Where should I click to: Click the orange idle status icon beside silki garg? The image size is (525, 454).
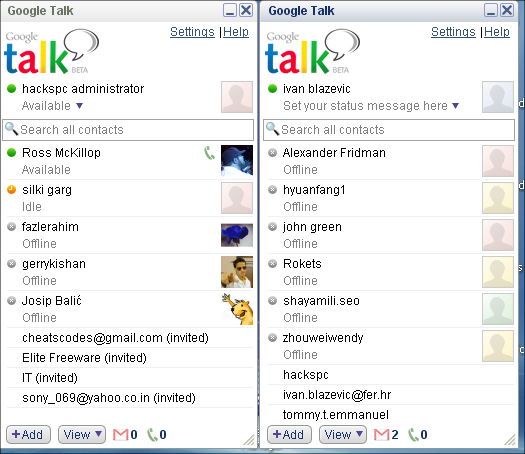click(11, 190)
